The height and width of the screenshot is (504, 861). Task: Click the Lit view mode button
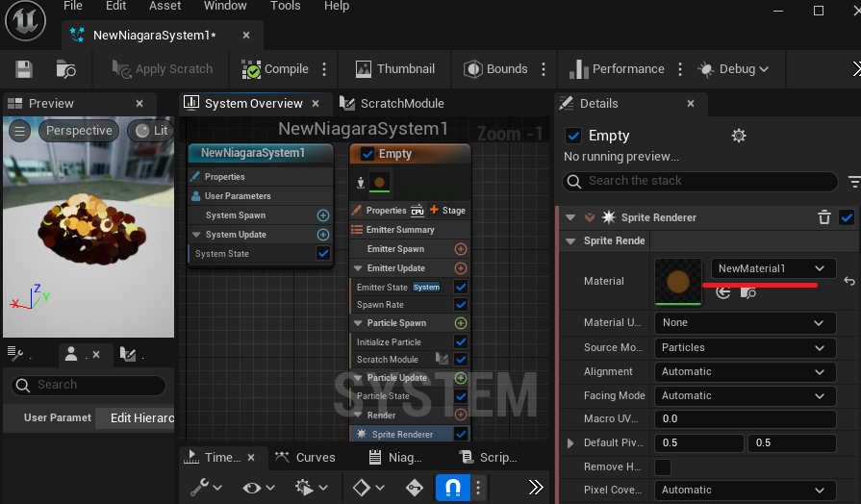tap(152, 131)
